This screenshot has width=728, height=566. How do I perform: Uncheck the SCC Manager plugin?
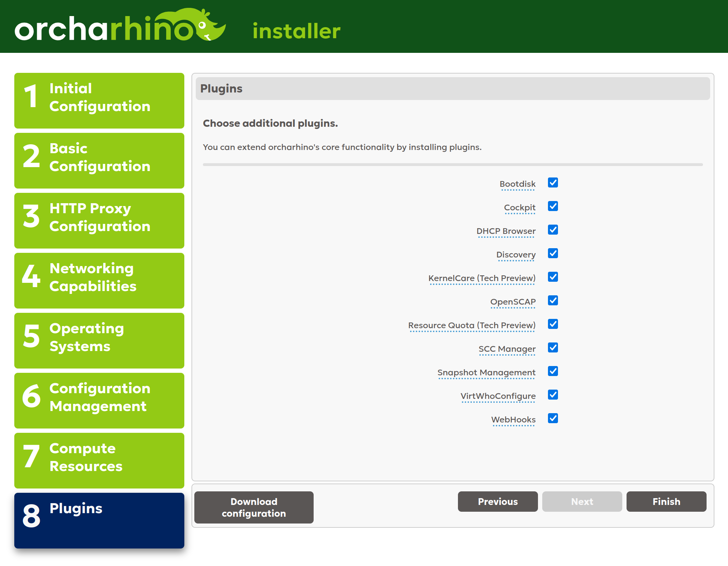(x=553, y=347)
